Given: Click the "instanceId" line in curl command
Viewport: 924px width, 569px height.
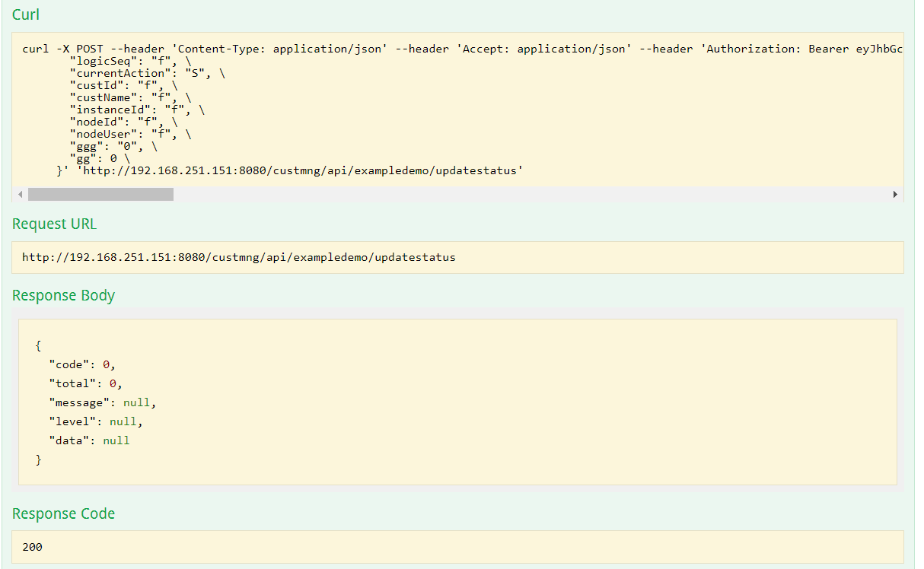Looking at the screenshot, I should (136, 110).
